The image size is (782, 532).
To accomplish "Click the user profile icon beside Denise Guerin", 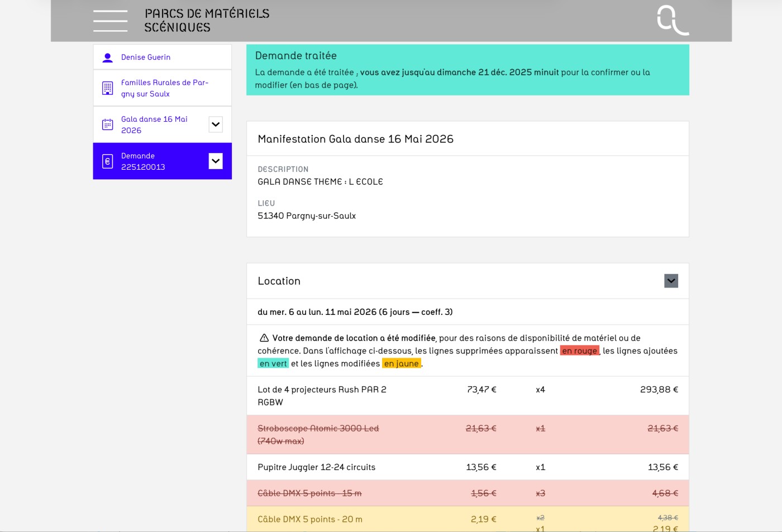I will coord(108,57).
